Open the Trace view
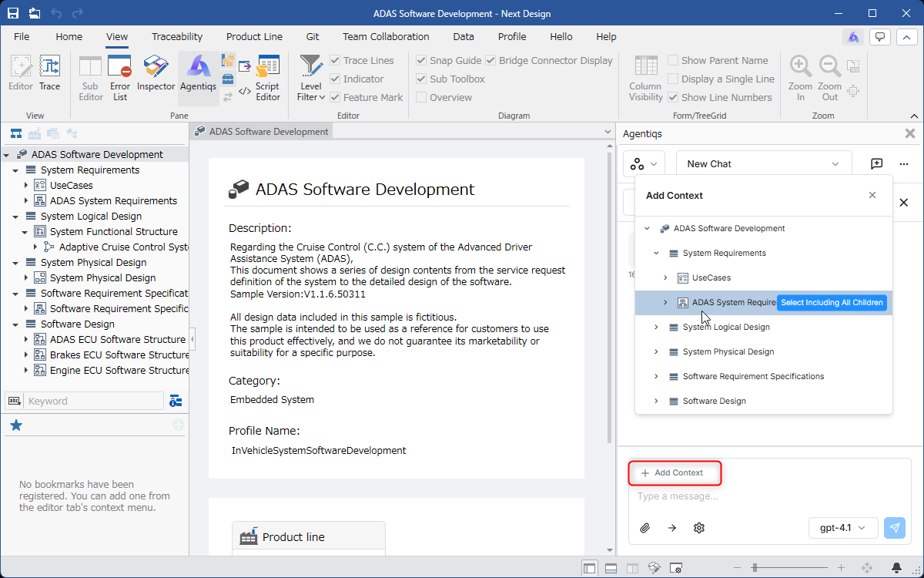924x578 pixels. coord(50,74)
